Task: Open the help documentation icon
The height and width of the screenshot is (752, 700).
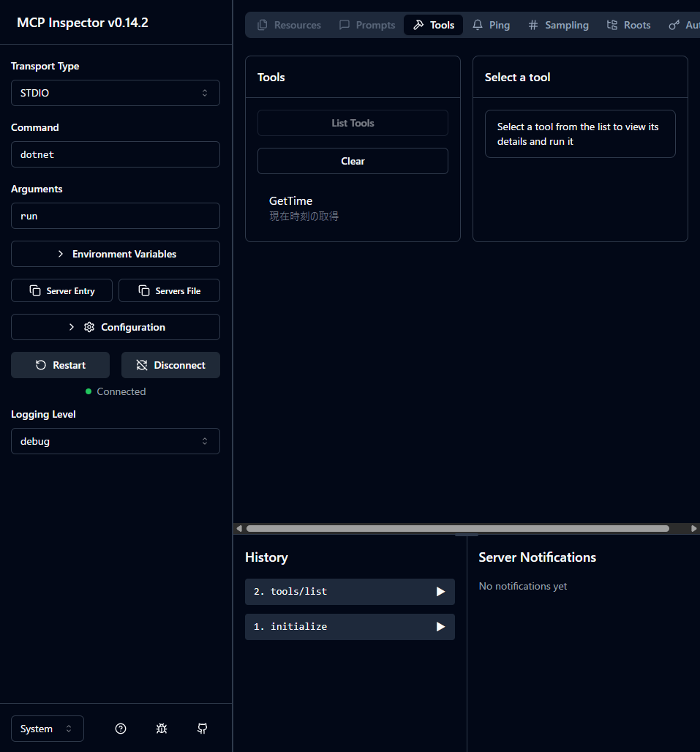Action: tap(121, 729)
